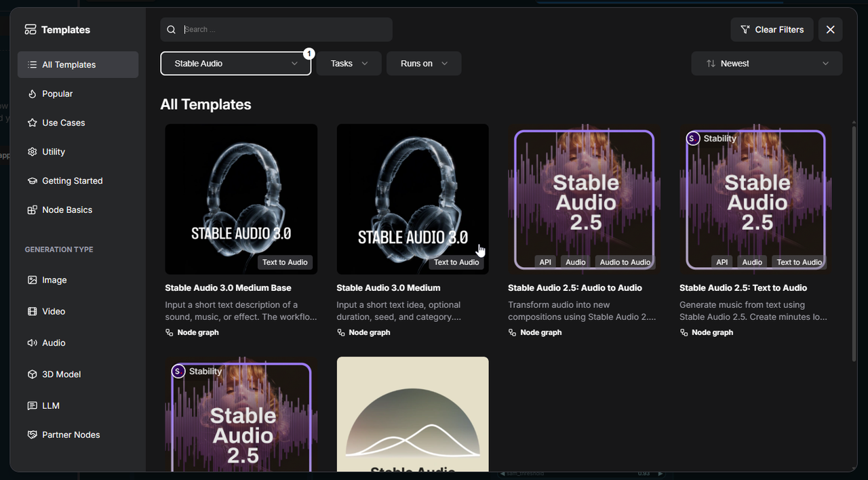The image size is (868, 480).
Task: Filter by Image generation type
Action: point(78,280)
